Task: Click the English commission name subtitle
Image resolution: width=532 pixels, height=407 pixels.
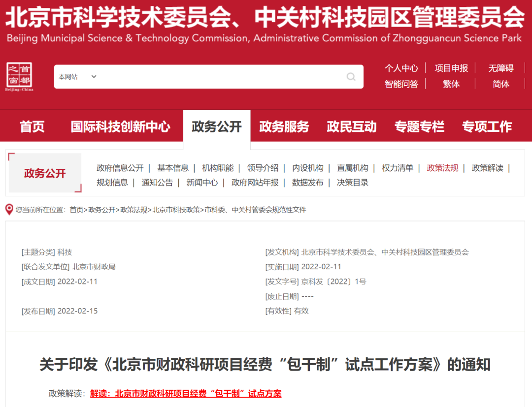Action: tap(264, 38)
